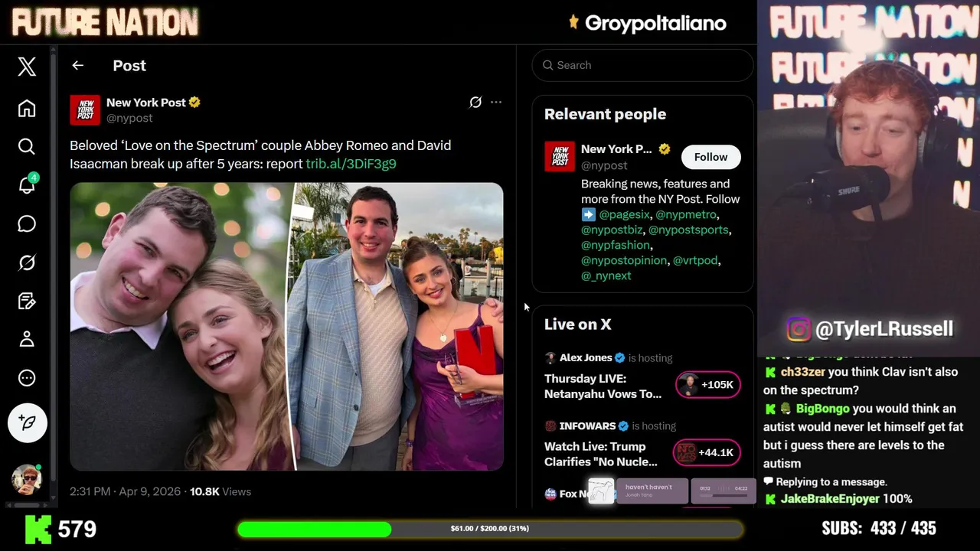Open the @_nynext mention link

(606, 275)
